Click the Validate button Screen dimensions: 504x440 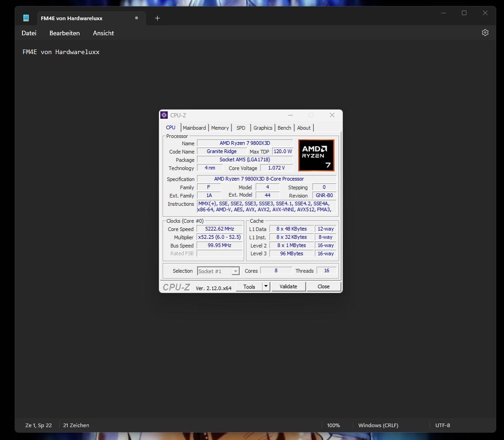tap(288, 286)
